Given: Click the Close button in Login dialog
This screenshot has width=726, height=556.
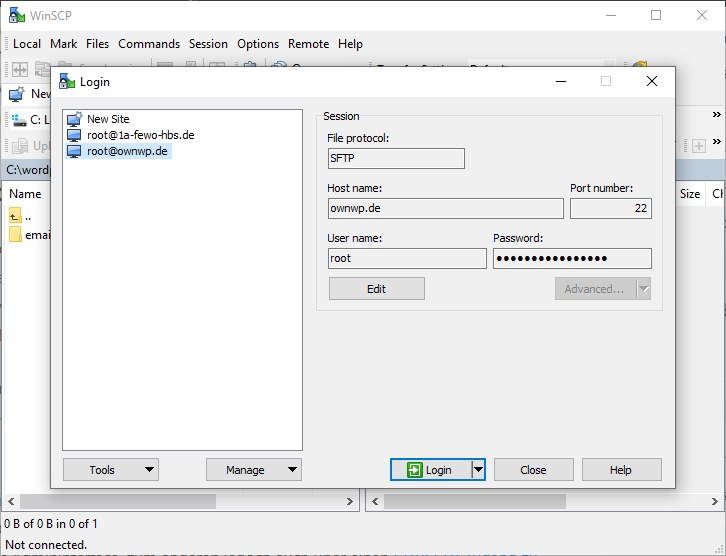Looking at the screenshot, I should pyautogui.click(x=533, y=470).
